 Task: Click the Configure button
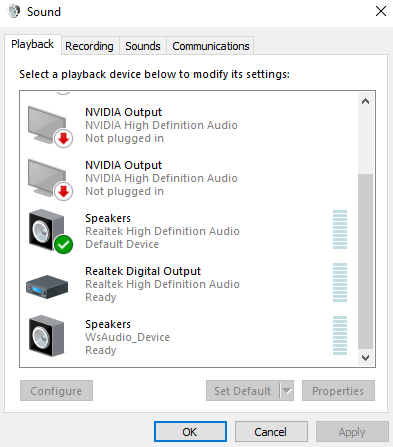[56, 391]
